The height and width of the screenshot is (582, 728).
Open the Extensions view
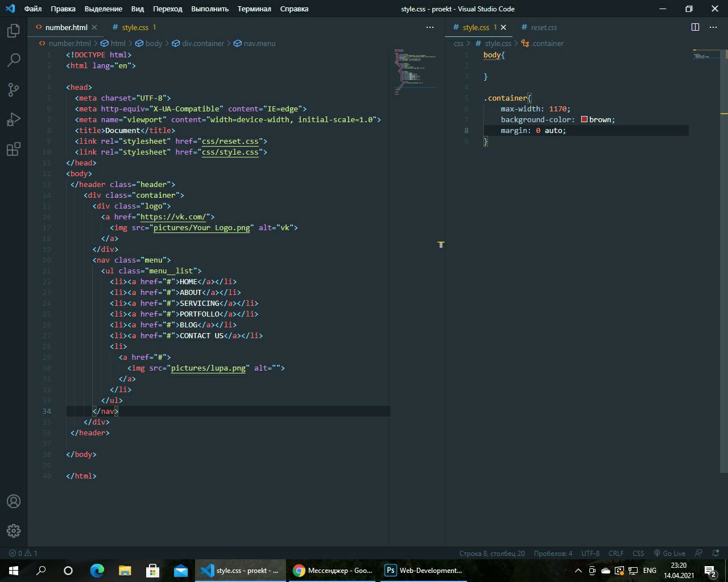tap(14, 149)
